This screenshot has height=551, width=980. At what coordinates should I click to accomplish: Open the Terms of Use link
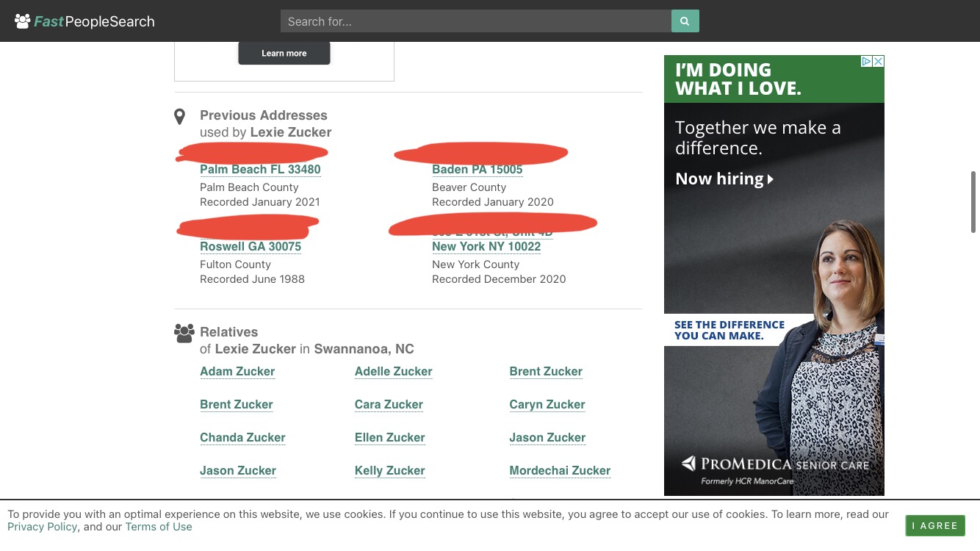tap(159, 527)
